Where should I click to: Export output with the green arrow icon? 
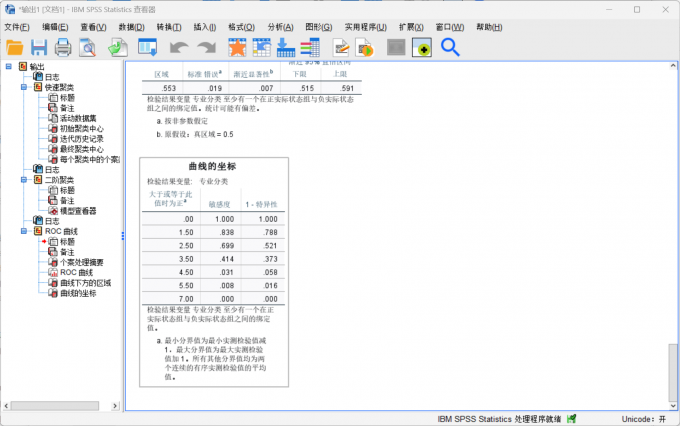[x=118, y=47]
